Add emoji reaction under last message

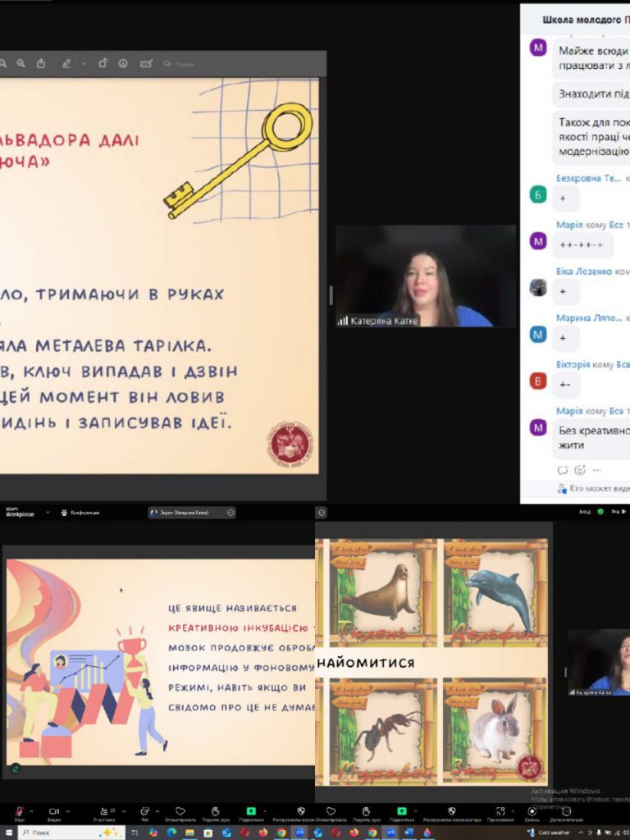pos(580,470)
